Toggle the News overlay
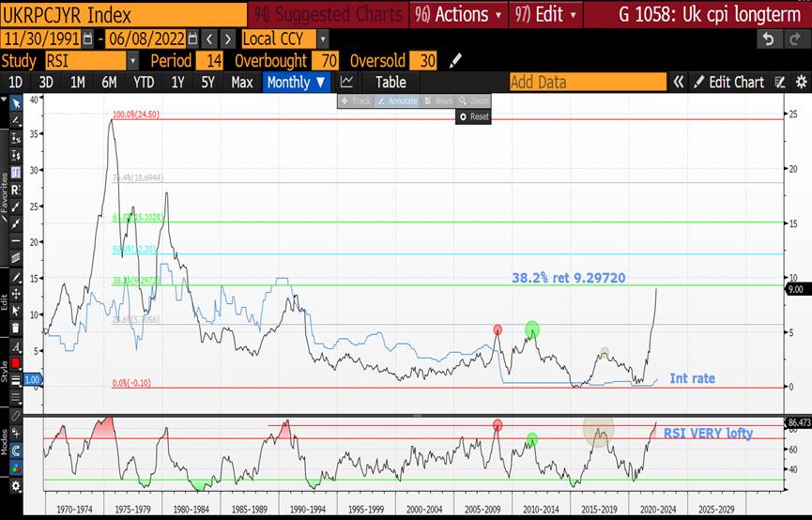Viewport: 812px width, 520px height. 438,101
